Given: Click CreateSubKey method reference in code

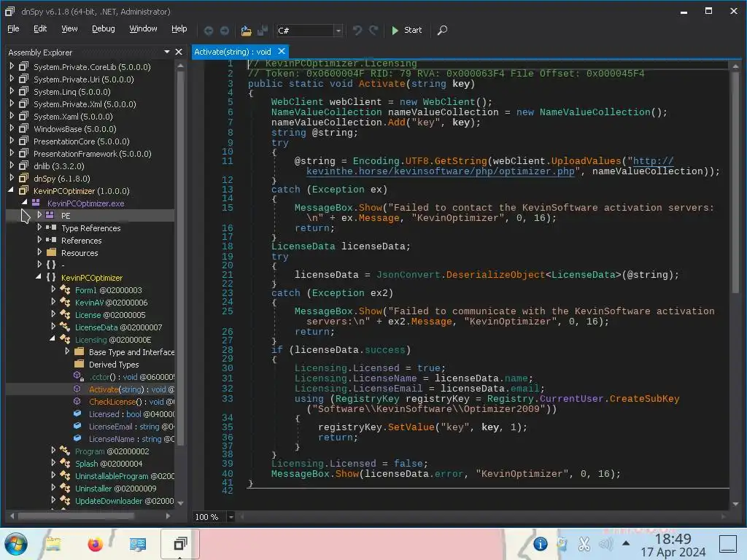Looking at the screenshot, I should 645,399.
